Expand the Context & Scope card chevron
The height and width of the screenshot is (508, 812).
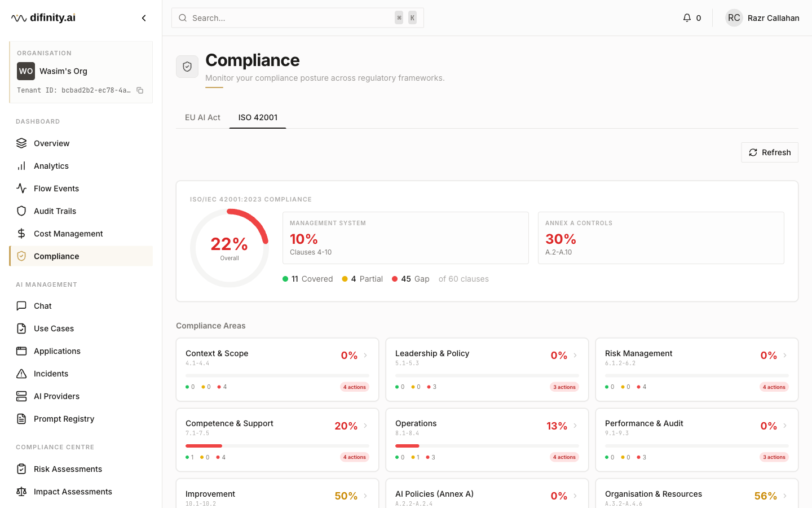coord(365,356)
